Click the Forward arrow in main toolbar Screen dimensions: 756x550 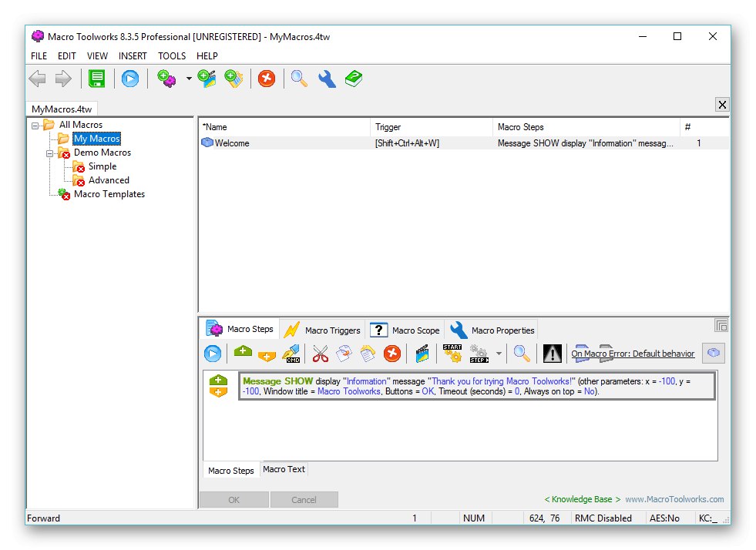(x=63, y=79)
